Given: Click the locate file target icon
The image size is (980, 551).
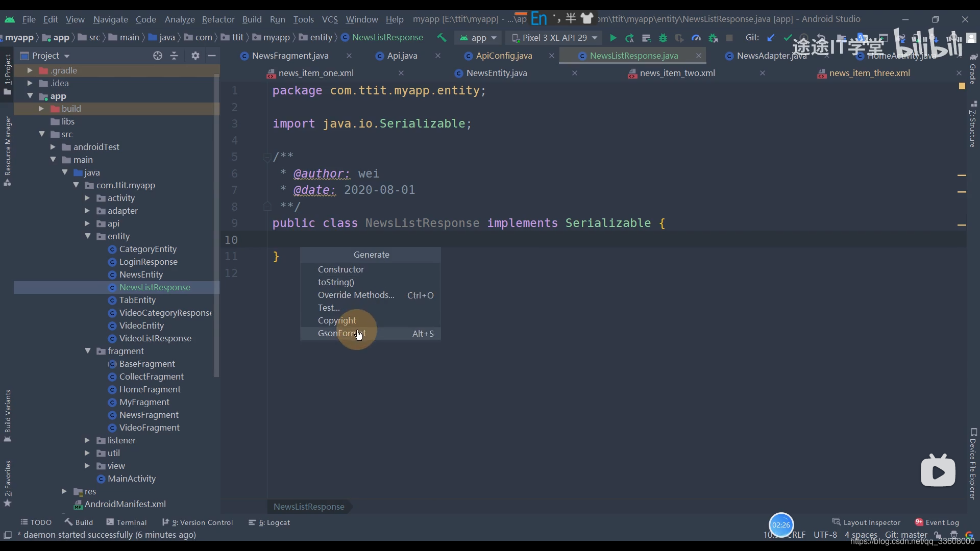Looking at the screenshot, I should [158, 56].
